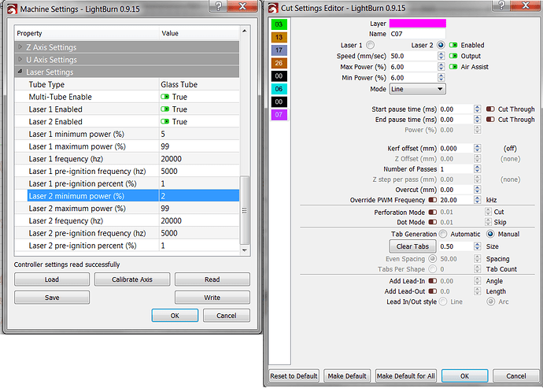Viewport: 543px width, 392px height.
Task: Toggle the Air Assist switch
Action: coord(453,66)
